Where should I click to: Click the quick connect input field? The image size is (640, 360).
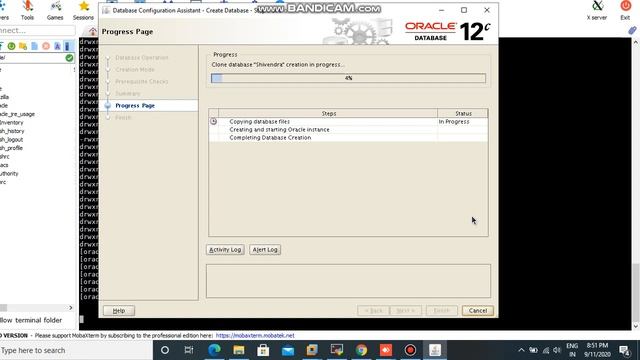pos(38,30)
